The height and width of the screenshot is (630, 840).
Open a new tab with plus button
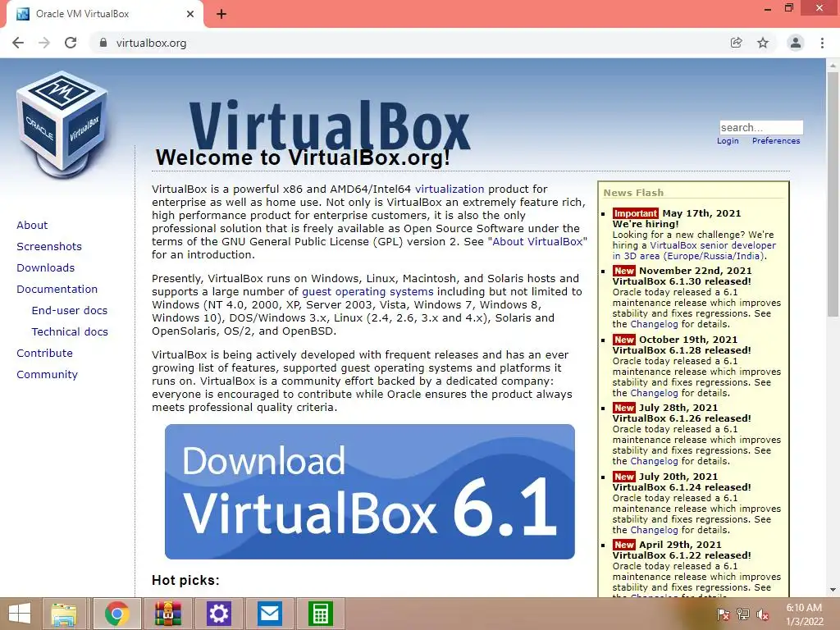221,14
